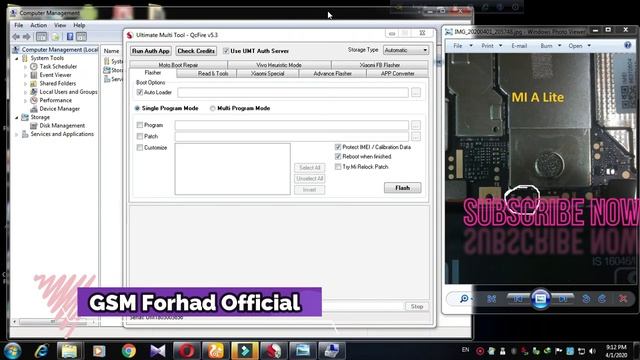Expand Services and Applications node
640x360 pixels.
pos(17,134)
